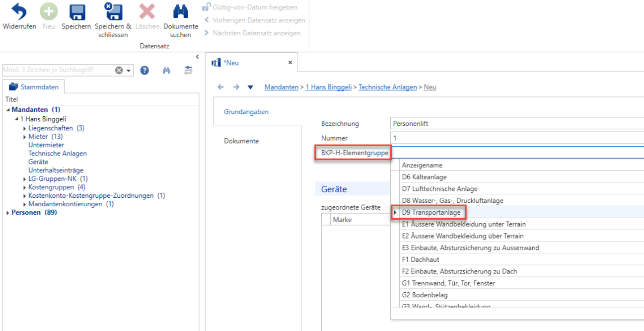Click the red Löschen X icon
The width and height of the screenshot is (644, 331).
click(x=147, y=12)
